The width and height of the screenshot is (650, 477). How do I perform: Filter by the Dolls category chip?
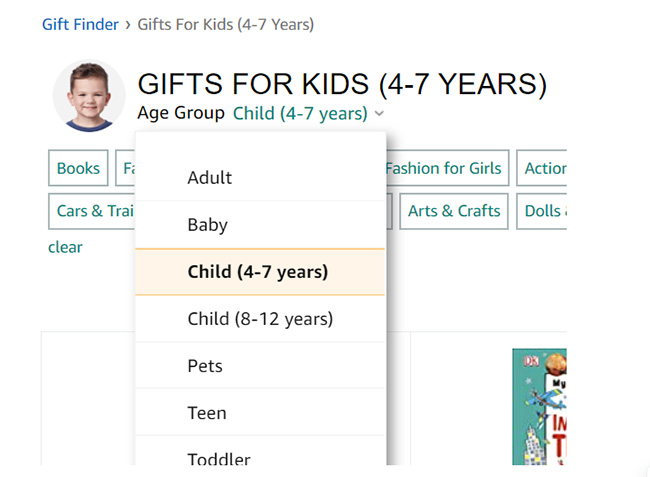pos(544,211)
